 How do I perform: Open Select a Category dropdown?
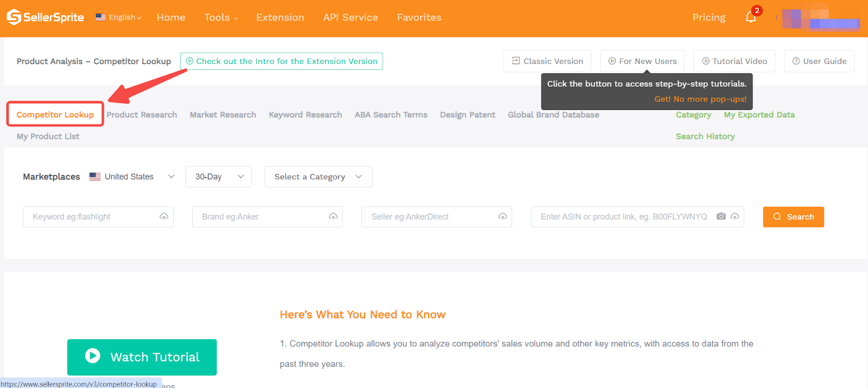(x=318, y=177)
